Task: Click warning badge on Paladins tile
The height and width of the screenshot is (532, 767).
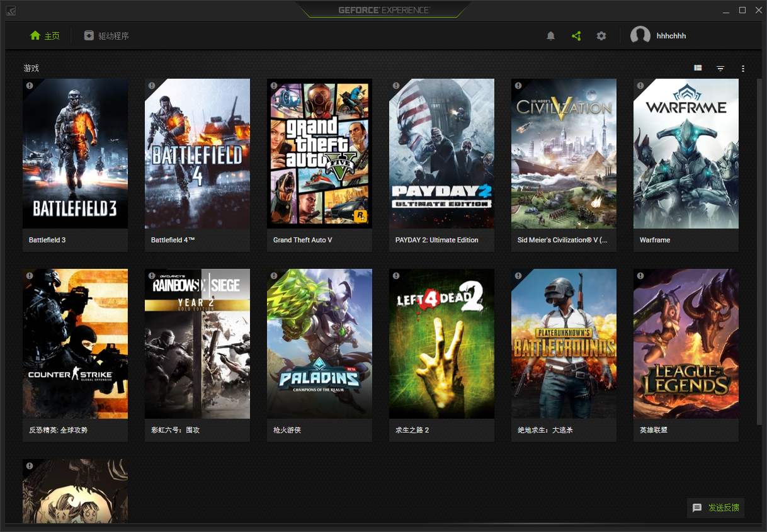Action: click(x=274, y=276)
